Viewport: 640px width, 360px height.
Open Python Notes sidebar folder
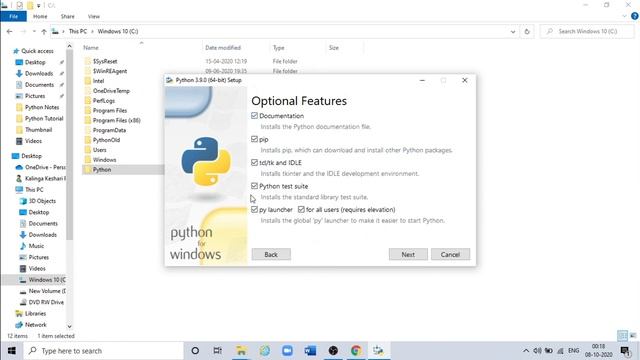point(42,107)
